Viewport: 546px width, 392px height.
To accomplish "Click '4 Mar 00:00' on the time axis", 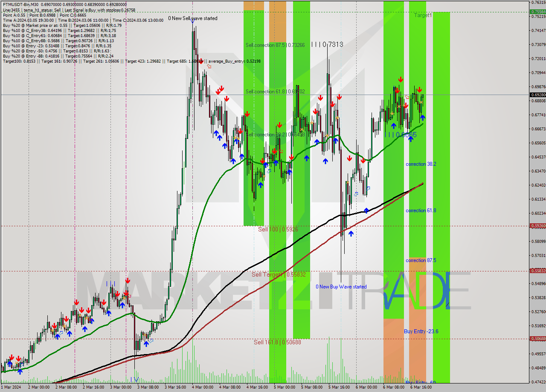I will (202, 387).
